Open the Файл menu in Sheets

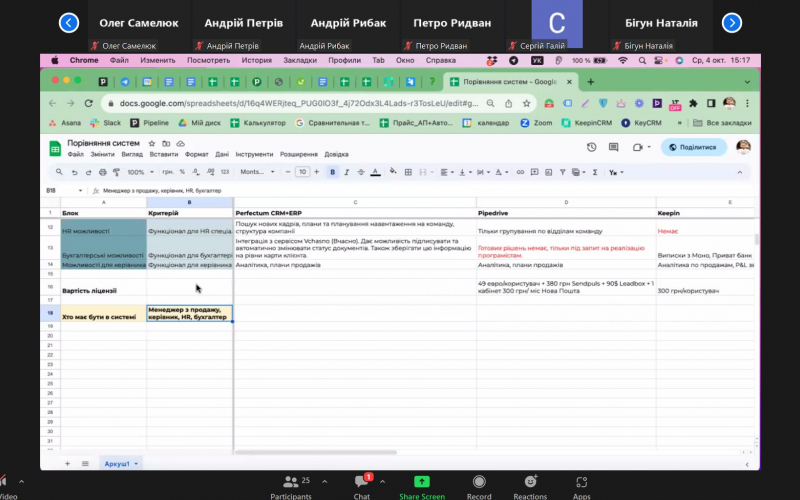tap(76, 154)
